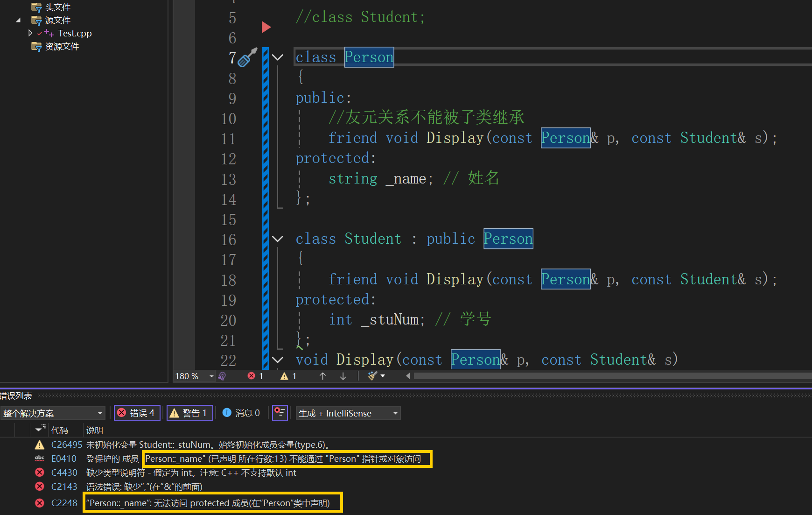Click the 错误列表 panel title
Image resolution: width=812 pixels, height=515 pixels.
tap(16, 395)
